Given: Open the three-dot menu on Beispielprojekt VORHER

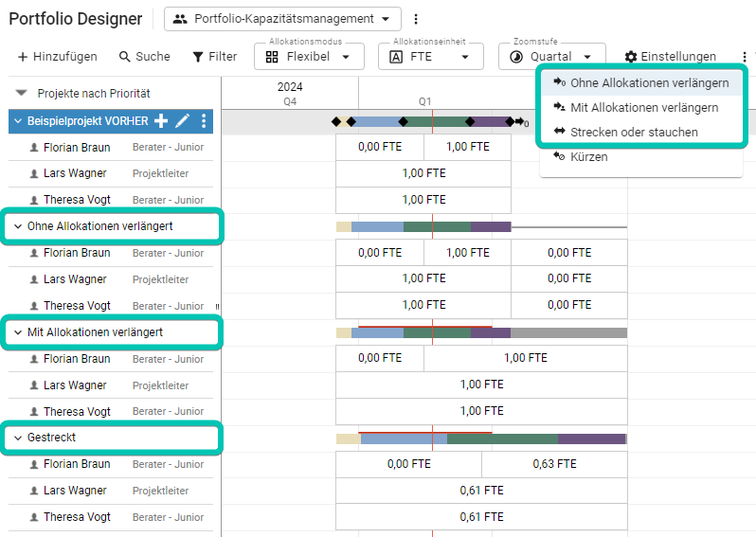Looking at the screenshot, I should tap(204, 121).
